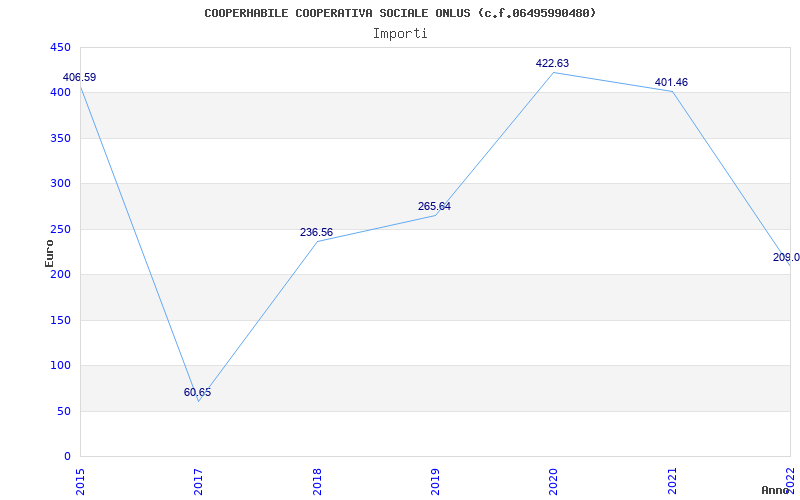800x500 pixels.
Task: Click the 100 y-axis tick label
Action: coord(60,366)
